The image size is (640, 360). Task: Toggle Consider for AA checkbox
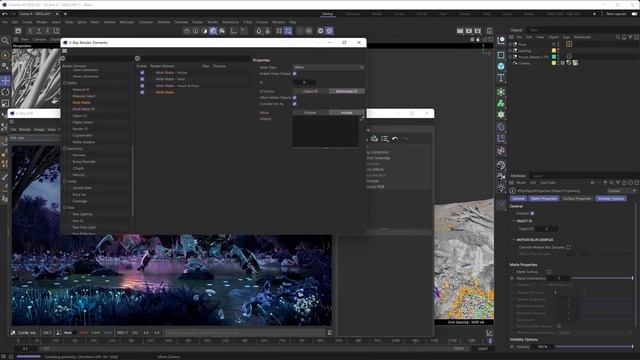point(295,104)
